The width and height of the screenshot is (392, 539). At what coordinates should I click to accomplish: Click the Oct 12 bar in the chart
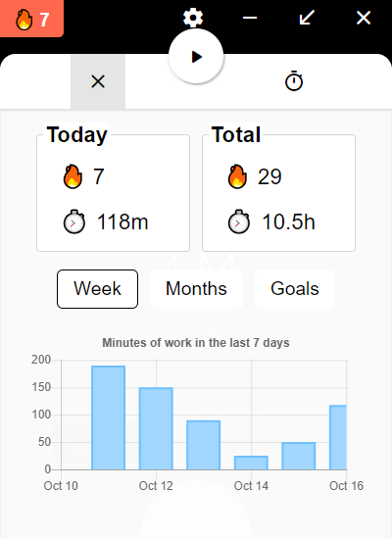point(156,428)
